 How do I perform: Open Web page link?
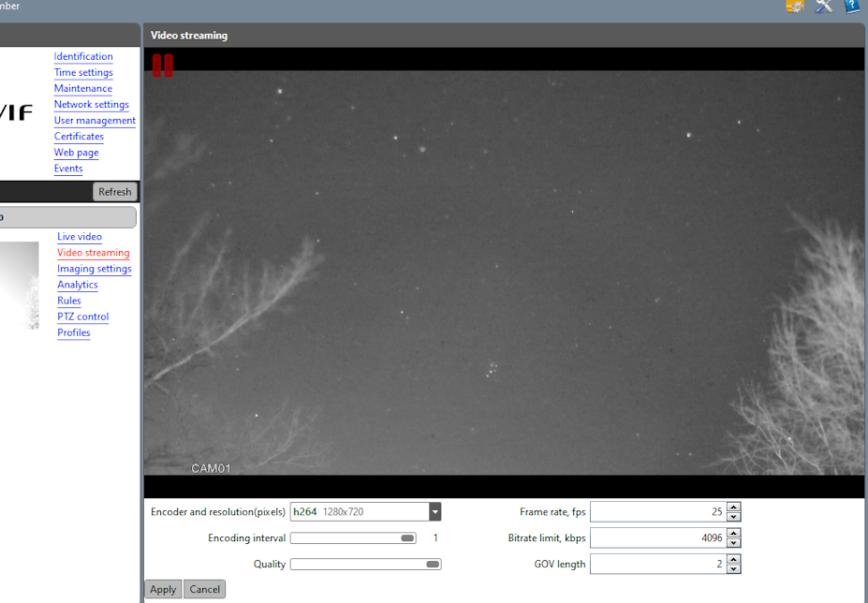pyautogui.click(x=77, y=153)
